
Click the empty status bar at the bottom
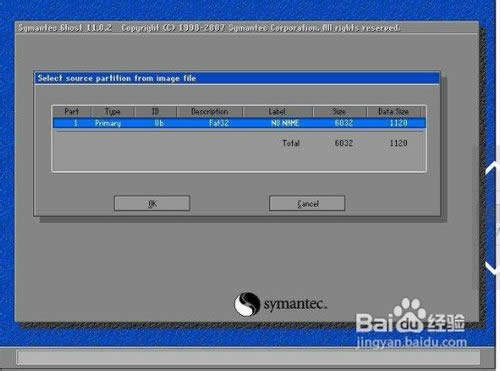[x=248, y=358]
